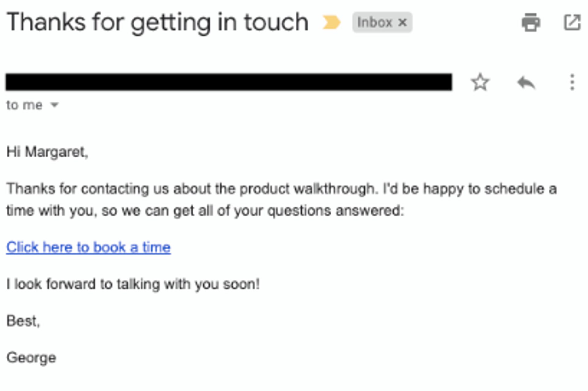Open the more options menu
588x391 pixels.
[x=572, y=82]
